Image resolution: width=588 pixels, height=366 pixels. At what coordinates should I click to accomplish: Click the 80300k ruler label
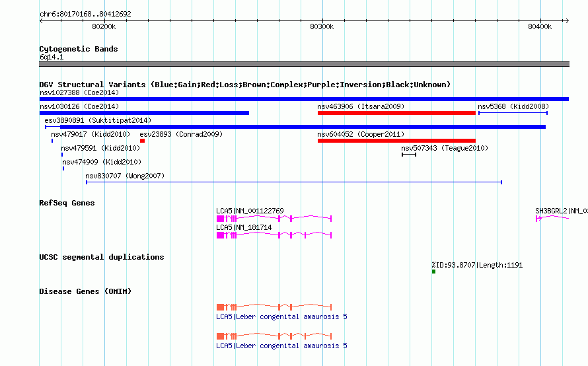click(322, 26)
